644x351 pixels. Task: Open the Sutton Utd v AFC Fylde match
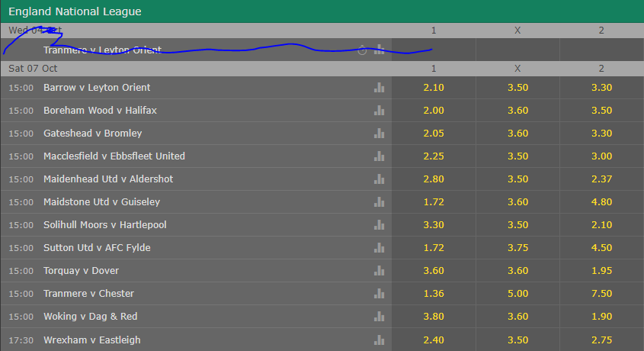[x=97, y=248]
